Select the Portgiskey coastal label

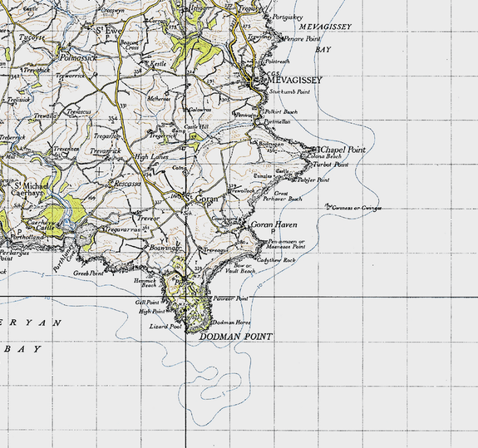[287, 17]
